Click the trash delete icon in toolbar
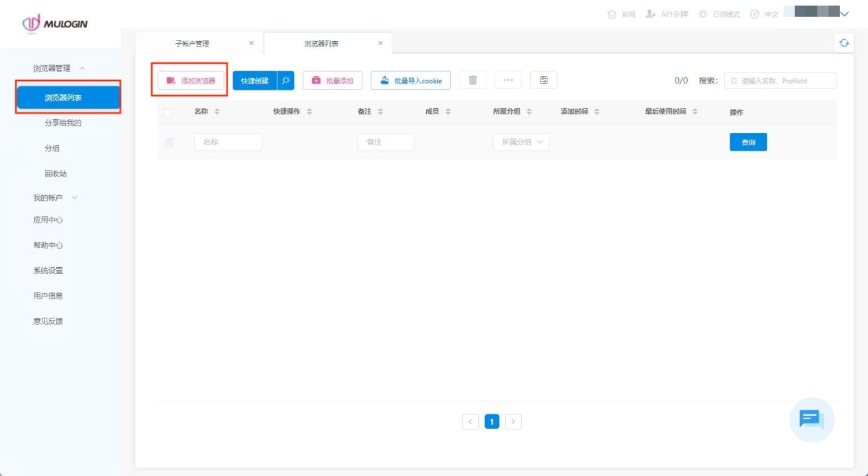The image size is (868, 476). point(473,80)
